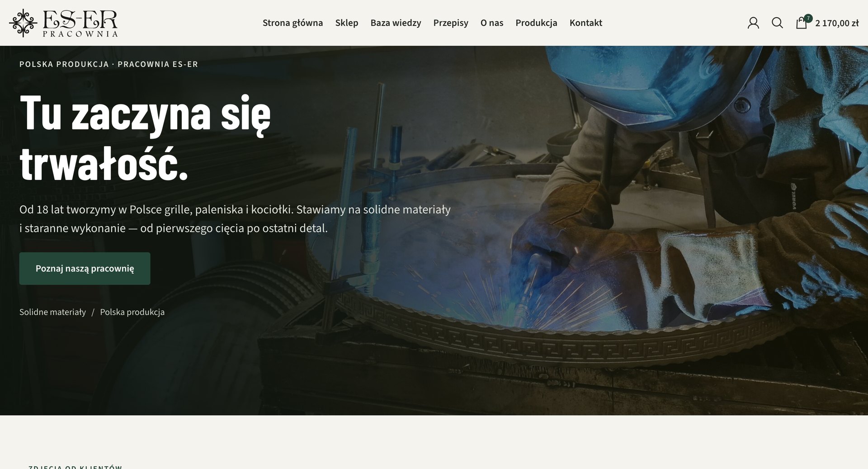This screenshot has width=868, height=469.
Task: Click the 'Solidne materiały' text
Action: coord(52,312)
